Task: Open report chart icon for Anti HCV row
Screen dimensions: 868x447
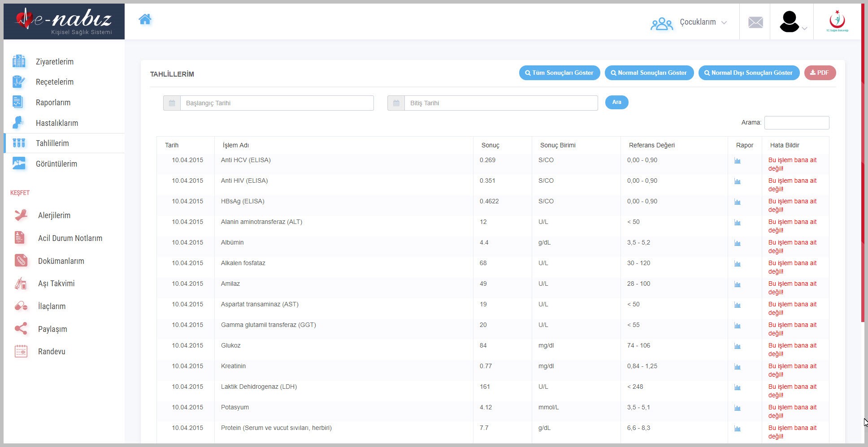Action: click(x=738, y=161)
